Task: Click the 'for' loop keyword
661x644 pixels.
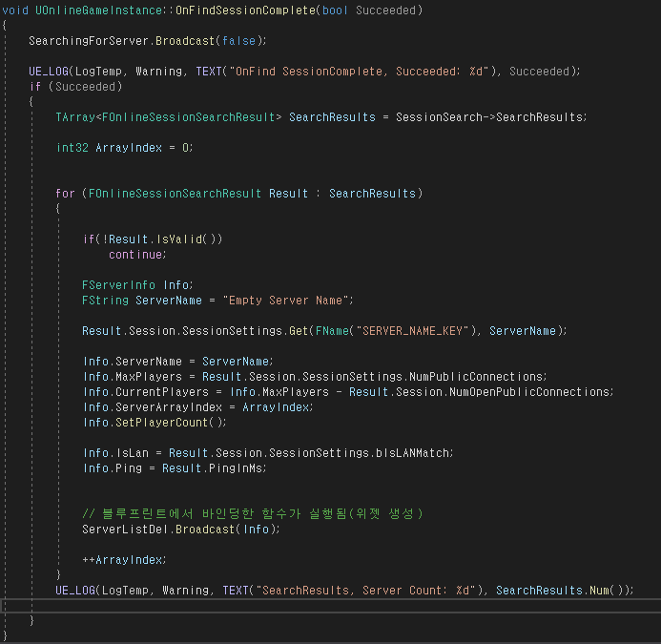Action: (65, 193)
